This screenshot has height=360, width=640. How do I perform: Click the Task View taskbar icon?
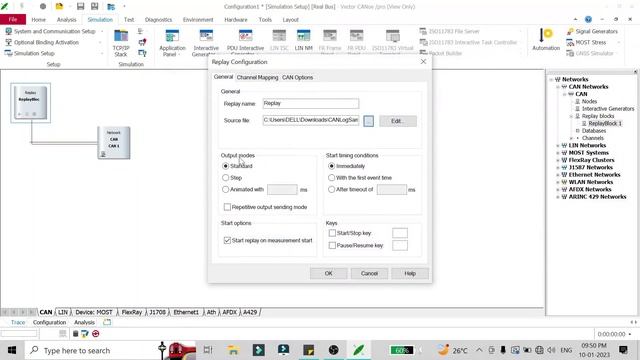(208, 350)
